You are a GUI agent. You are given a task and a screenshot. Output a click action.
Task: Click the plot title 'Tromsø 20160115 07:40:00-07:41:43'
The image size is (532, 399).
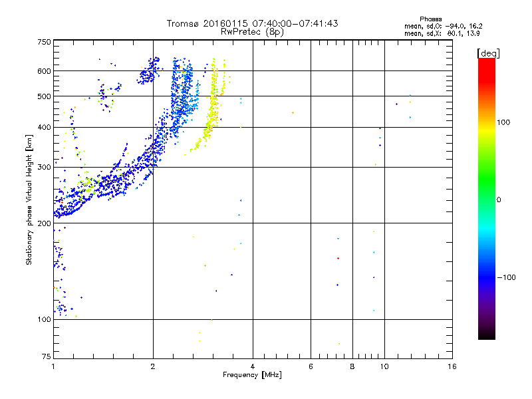pos(253,23)
